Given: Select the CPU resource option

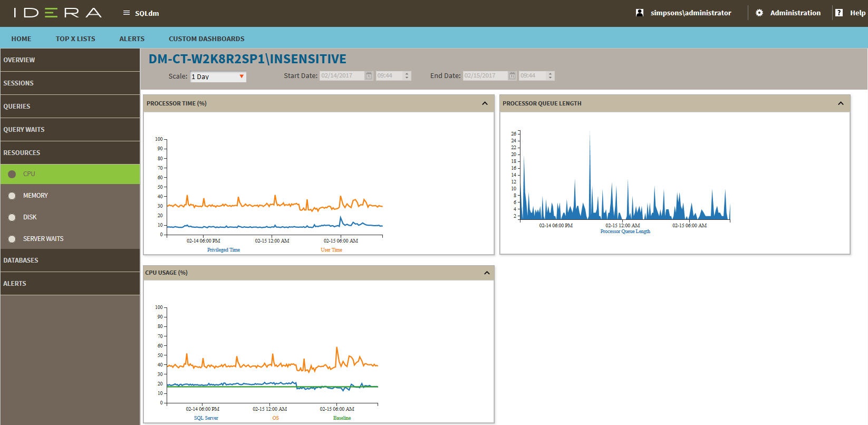Looking at the screenshot, I should pyautogui.click(x=29, y=174).
